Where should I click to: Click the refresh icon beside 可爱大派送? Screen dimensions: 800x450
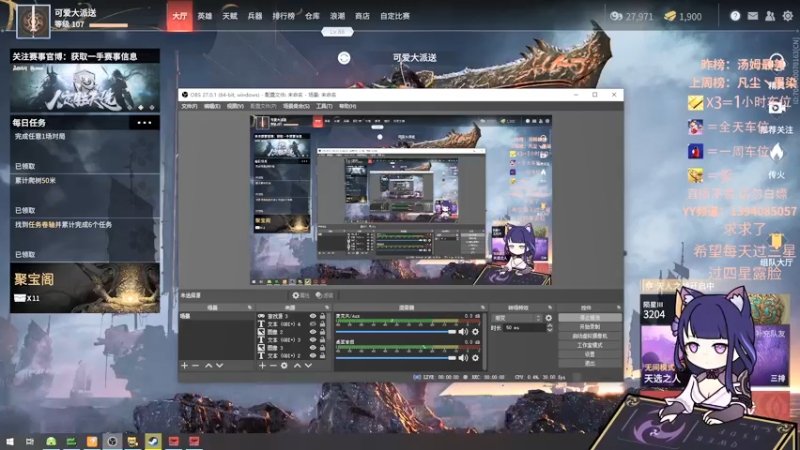tap(344, 58)
